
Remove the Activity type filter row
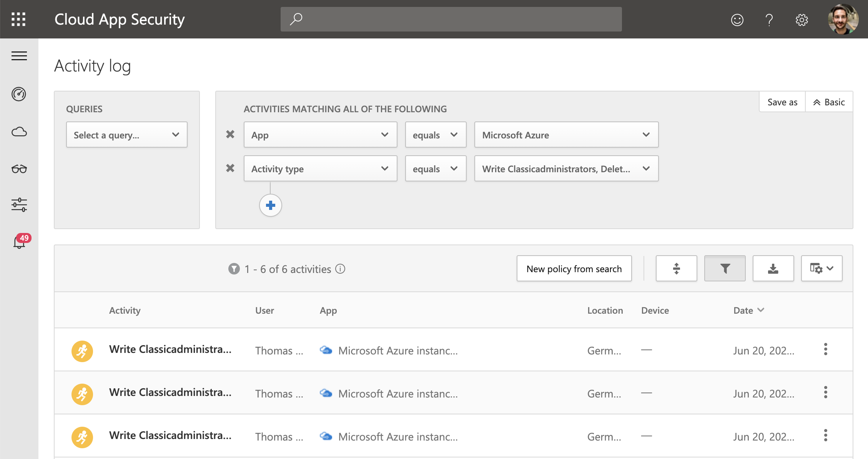230,168
